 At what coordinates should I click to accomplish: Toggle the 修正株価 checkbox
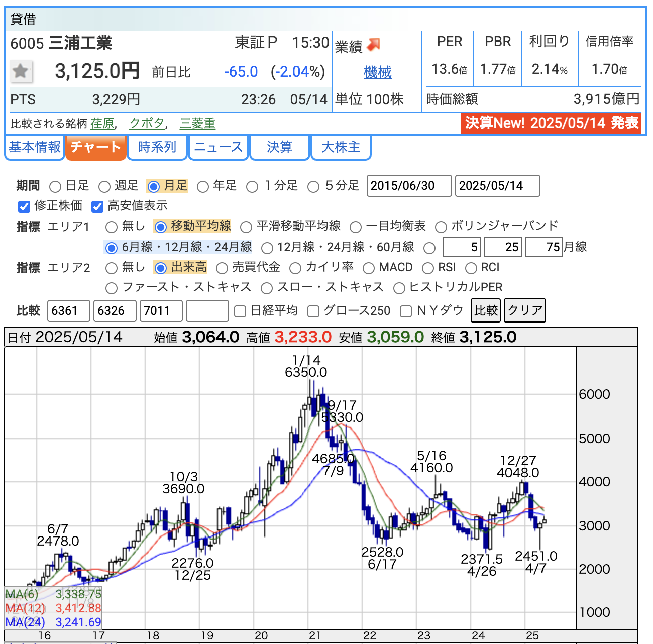tap(24, 206)
